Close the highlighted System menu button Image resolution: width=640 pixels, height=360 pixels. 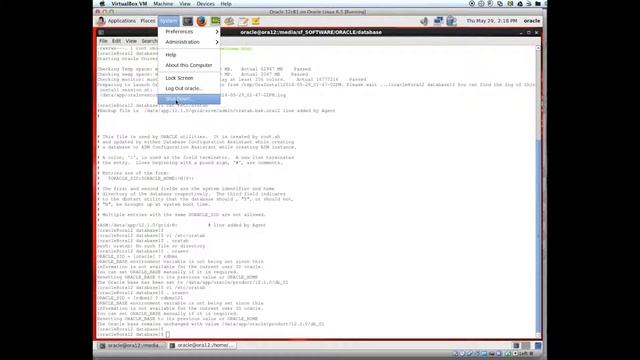[x=169, y=21]
